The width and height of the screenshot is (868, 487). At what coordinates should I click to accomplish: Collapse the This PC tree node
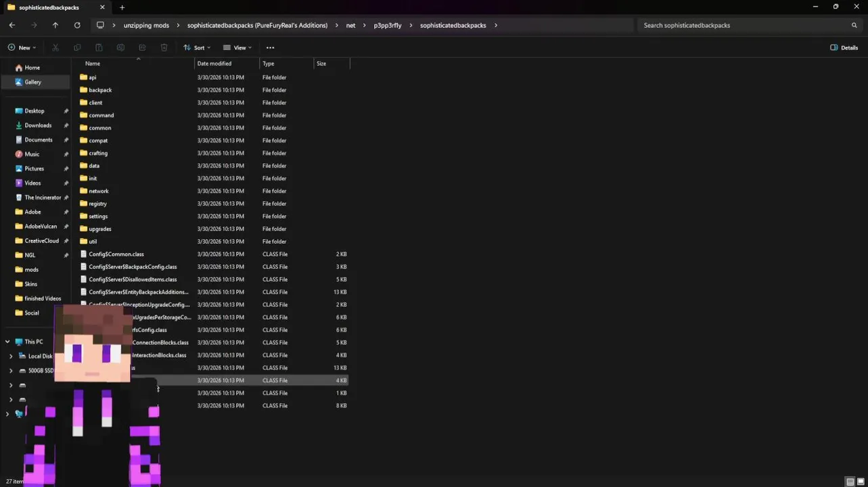(x=7, y=342)
